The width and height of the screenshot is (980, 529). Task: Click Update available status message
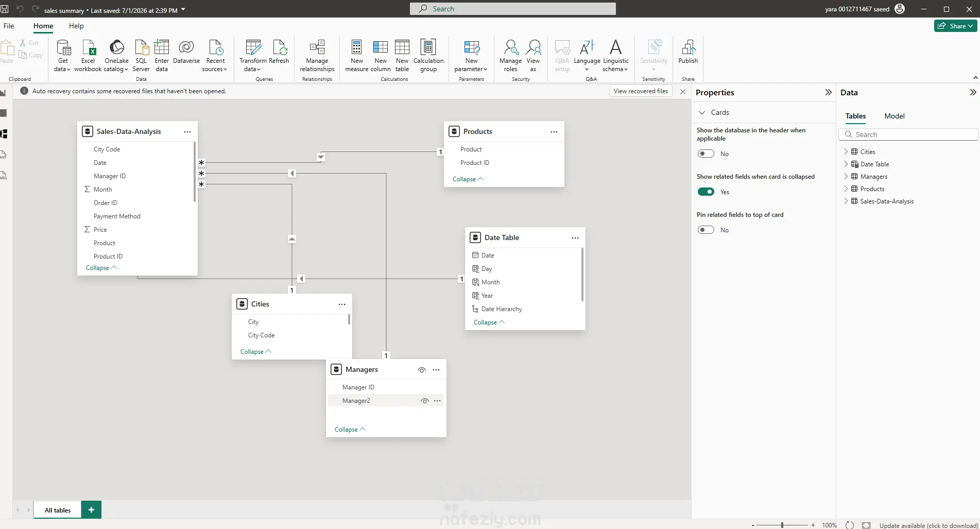click(x=929, y=525)
